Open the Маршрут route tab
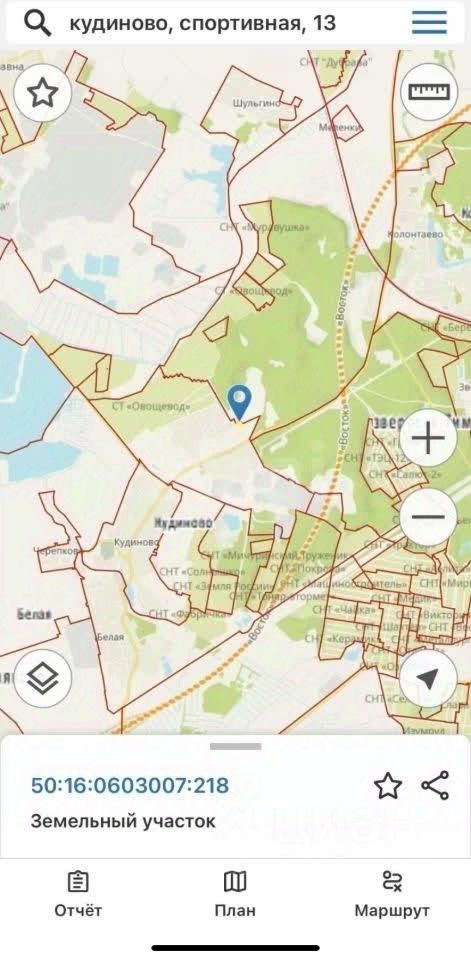This screenshot has width=471, height=960. (x=392, y=894)
